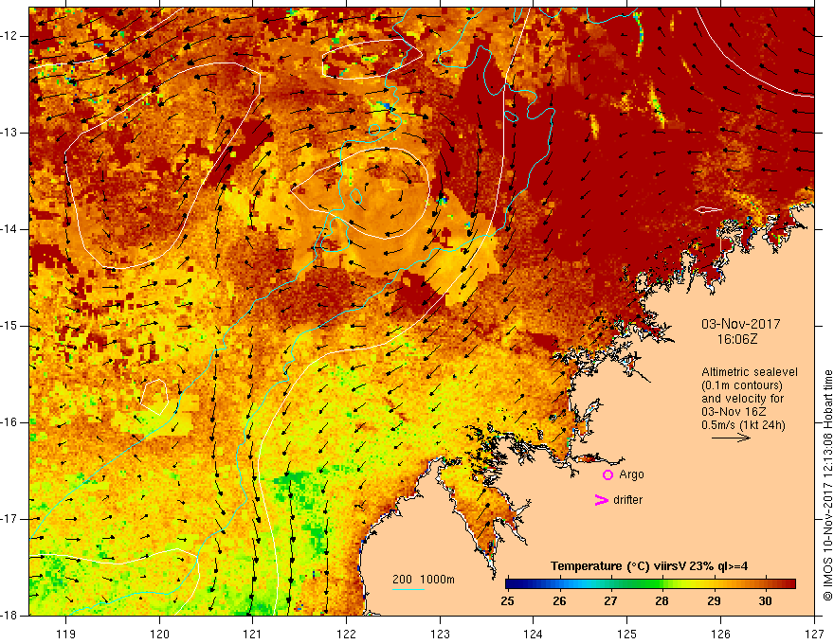Click latitude axis label -18
This screenshot has width=834, height=644.
coord(9,616)
